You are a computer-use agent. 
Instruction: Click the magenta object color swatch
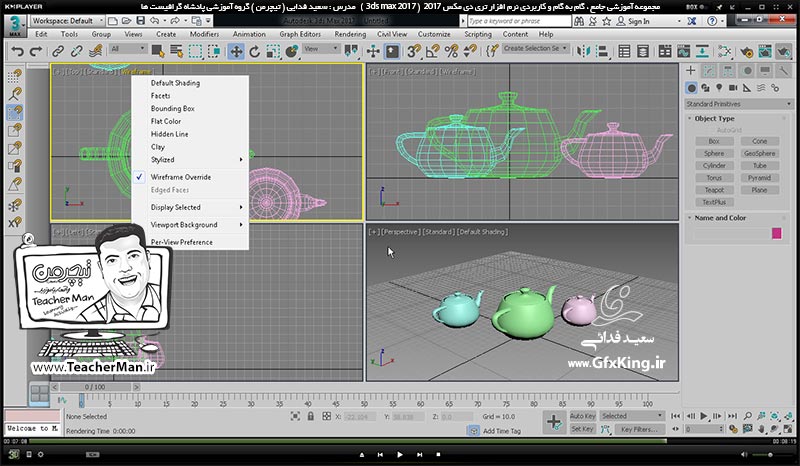click(777, 233)
